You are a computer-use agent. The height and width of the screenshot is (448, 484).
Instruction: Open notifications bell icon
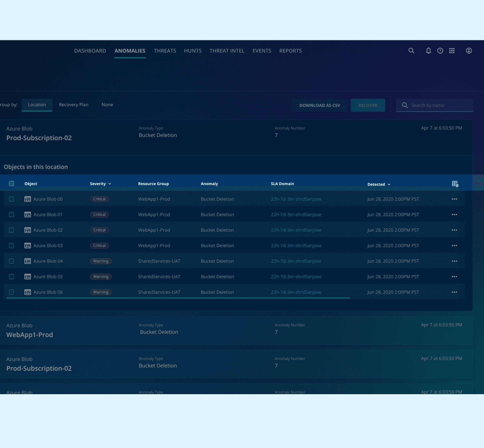[428, 51]
